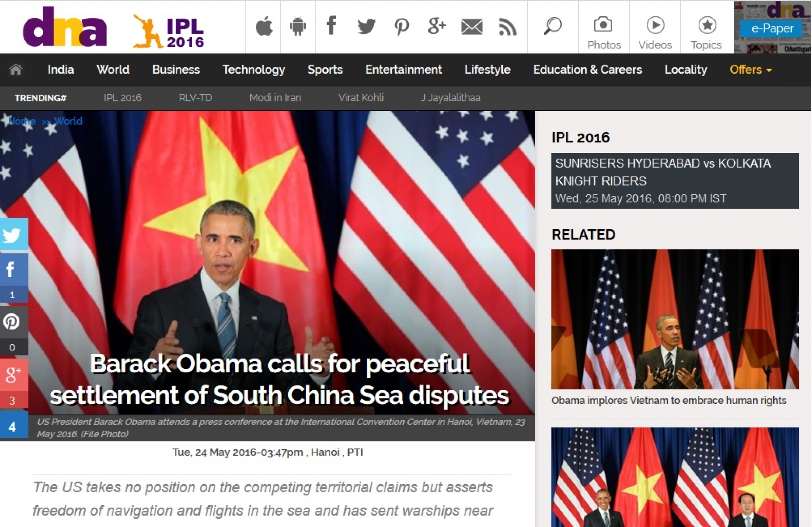Click the Android app download icon
The width and height of the screenshot is (812, 527).
tap(298, 25)
